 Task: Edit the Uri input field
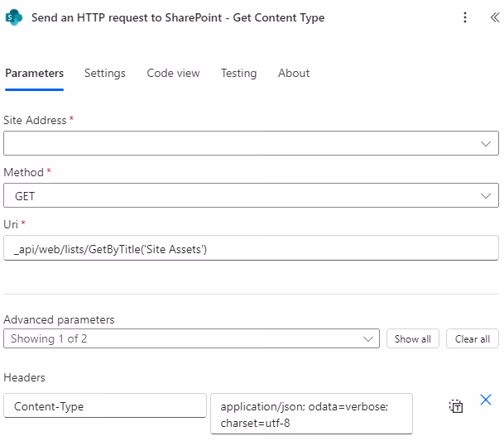pos(251,248)
